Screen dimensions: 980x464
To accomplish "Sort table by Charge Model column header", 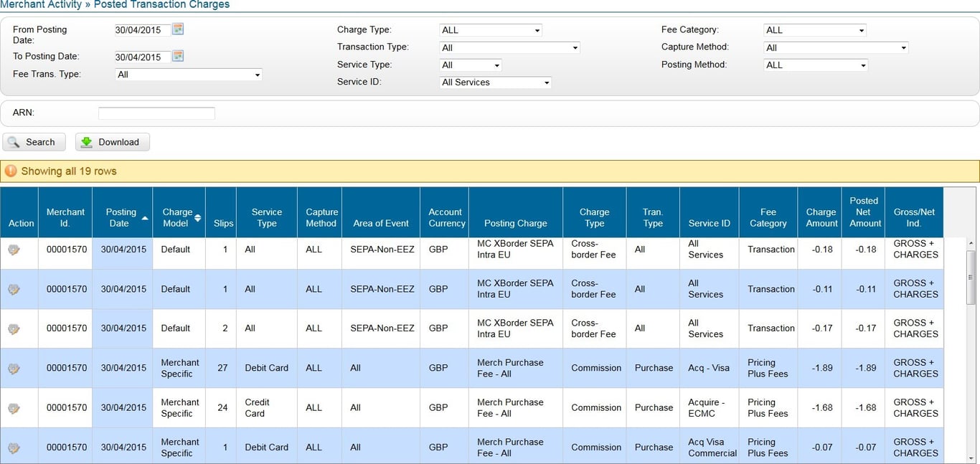I will (x=179, y=217).
